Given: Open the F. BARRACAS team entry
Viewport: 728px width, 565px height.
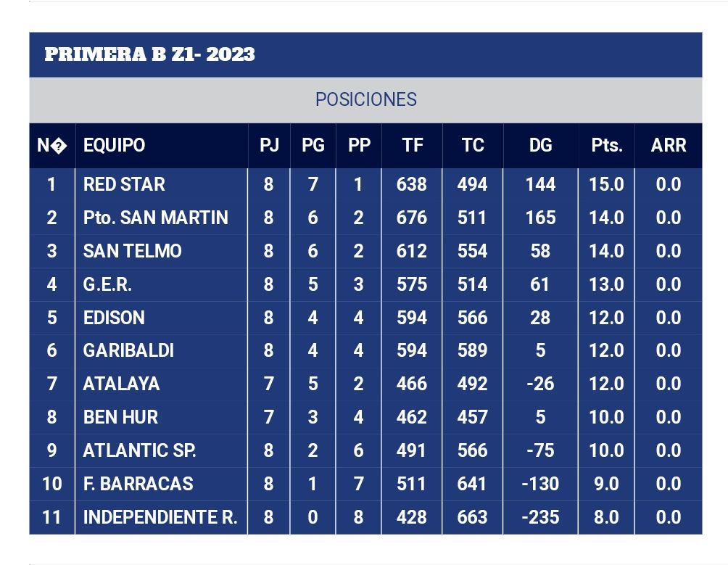Looking at the screenshot, I should [x=138, y=484].
